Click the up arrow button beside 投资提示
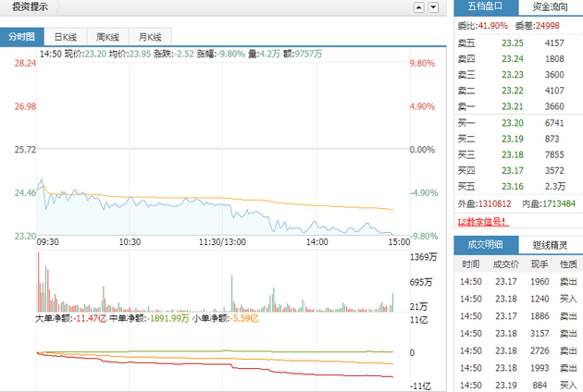This screenshot has width=583, height=392. point(419,7)
